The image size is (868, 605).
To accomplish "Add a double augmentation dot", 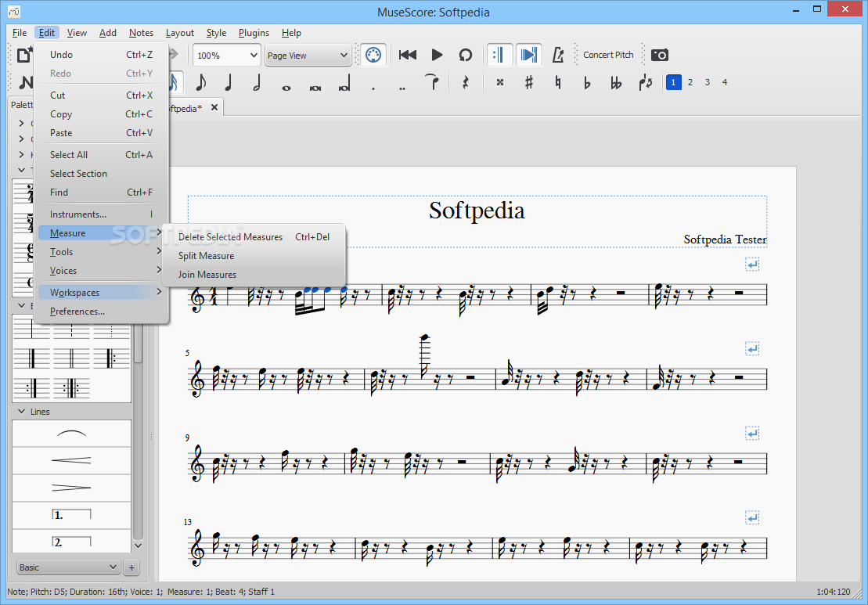I will tap(402, 87).
